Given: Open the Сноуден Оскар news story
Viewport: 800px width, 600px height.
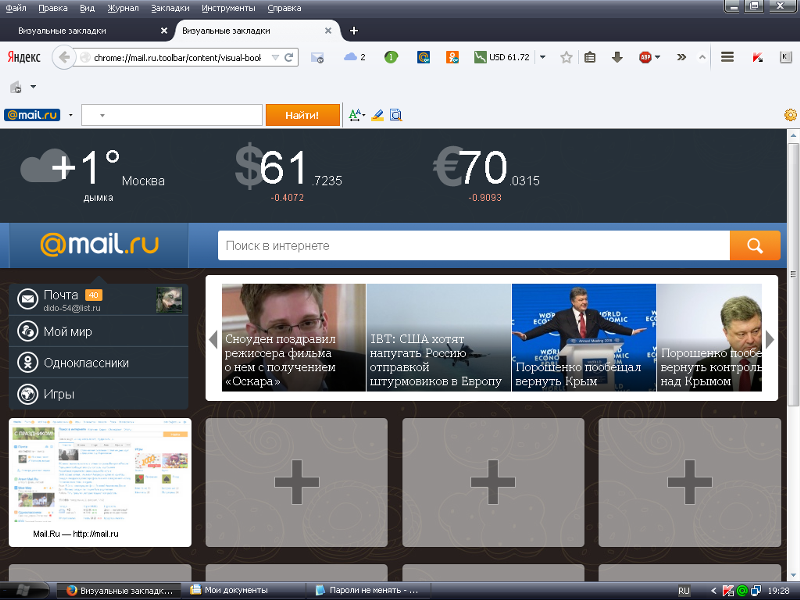Looking at the screenshot, I should tap(294, 338).
